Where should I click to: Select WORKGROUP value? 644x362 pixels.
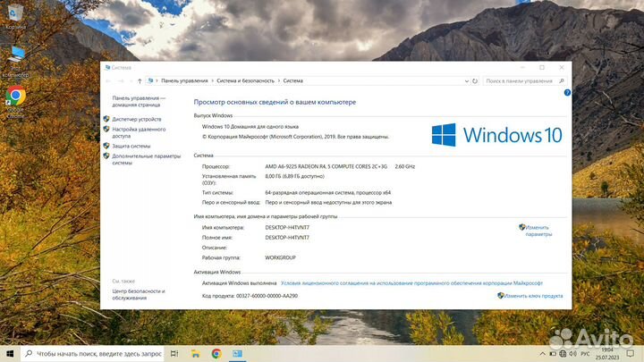[x=280, y=257]
